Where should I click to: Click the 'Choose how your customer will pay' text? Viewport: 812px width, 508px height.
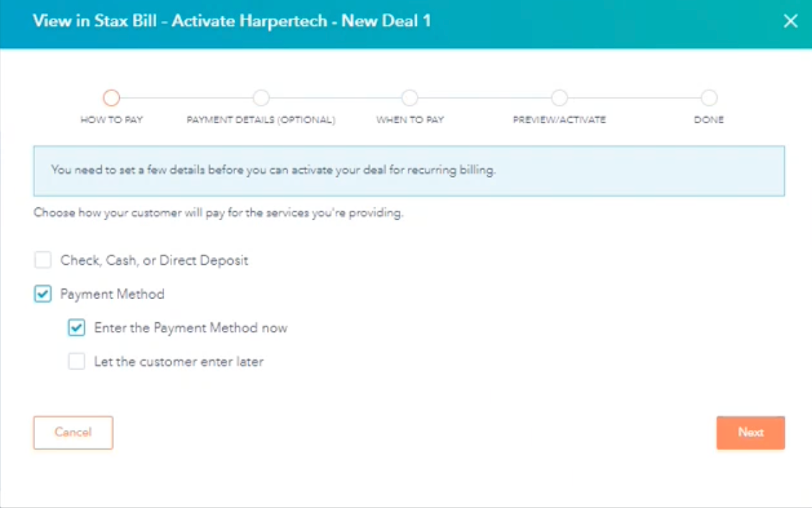(x=218, y=213)
